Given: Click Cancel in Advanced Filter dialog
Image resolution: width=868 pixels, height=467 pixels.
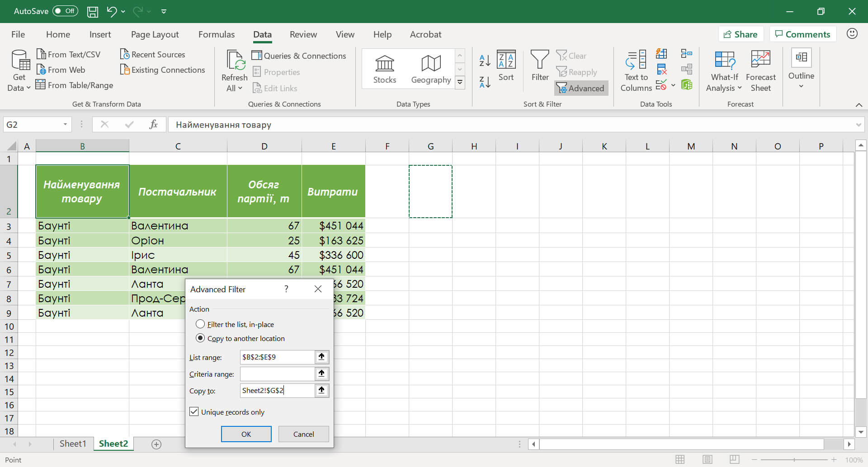Looking at the screenshot, I should click(x=303, y=434).
